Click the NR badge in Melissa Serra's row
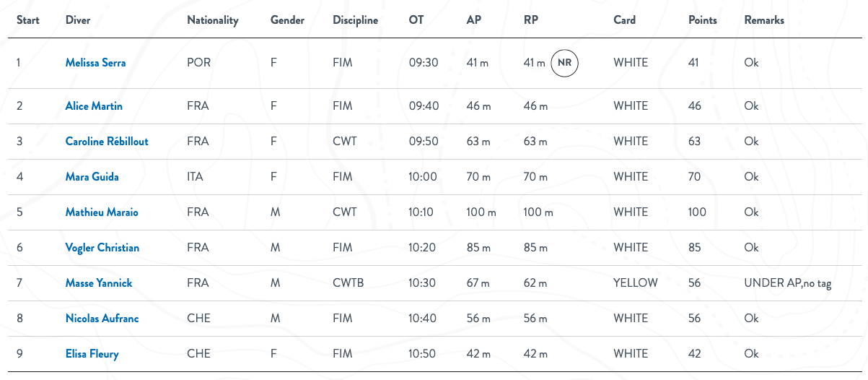Image resolution: width=868 pixels, height=380 pixels. pos(564,63)
